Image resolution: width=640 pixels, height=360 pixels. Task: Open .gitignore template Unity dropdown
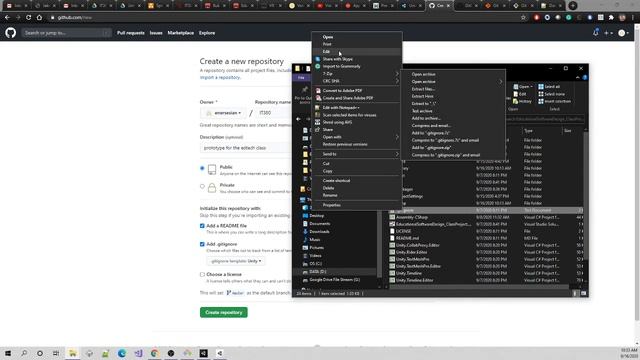(x=236, y=261)
